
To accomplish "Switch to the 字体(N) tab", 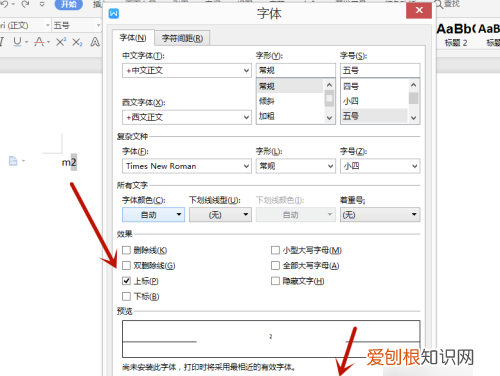I will point(133,38).
